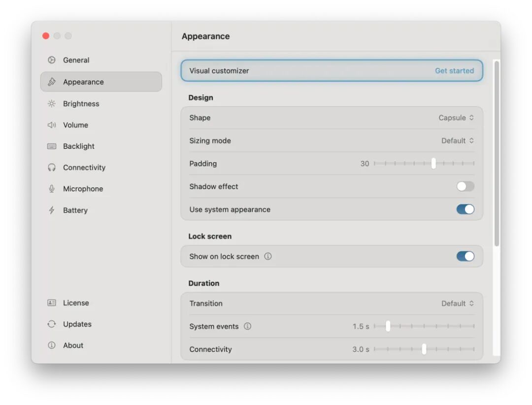Image resolution: width=532 pixels, height=405 pixels.
Task: Open the Updates page
Action: [101, 324]
